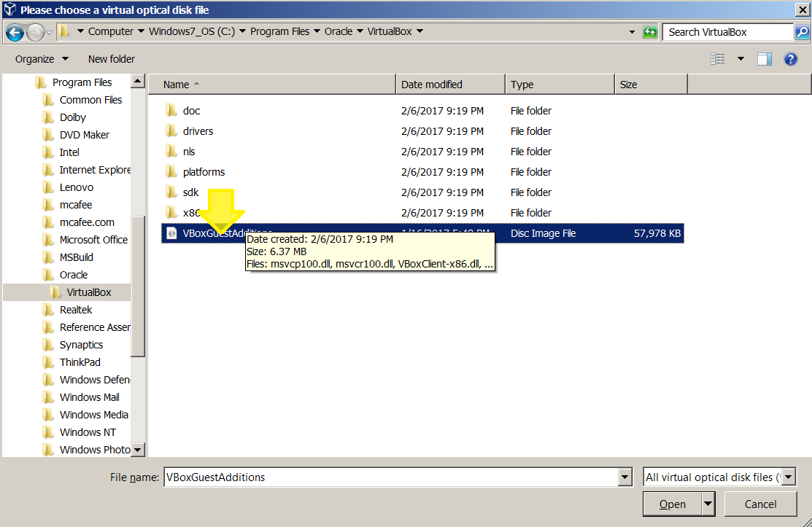Click Computer in the address breadcrumb

(110, 31)
